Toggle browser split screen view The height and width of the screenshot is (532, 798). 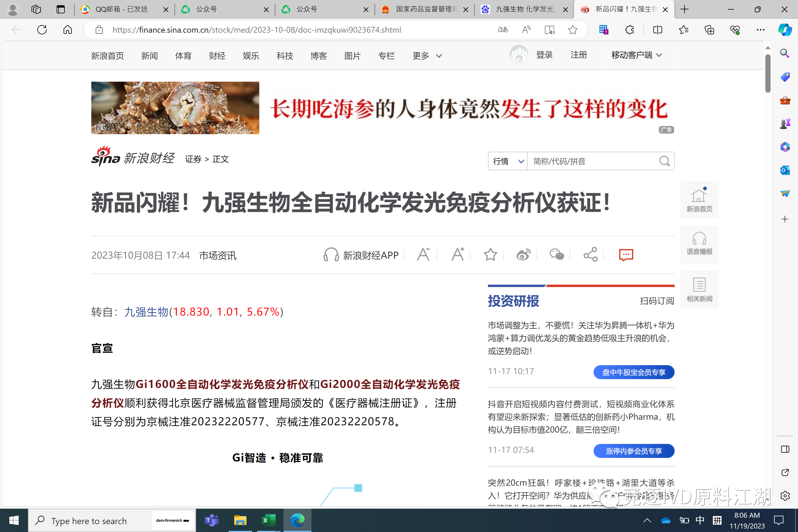click(x=657, y=30)
